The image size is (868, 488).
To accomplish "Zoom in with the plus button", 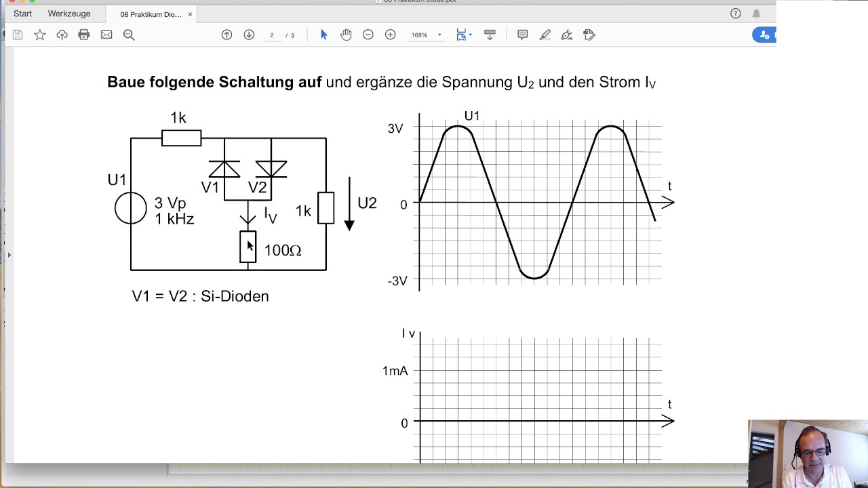I will click(391, 35).
